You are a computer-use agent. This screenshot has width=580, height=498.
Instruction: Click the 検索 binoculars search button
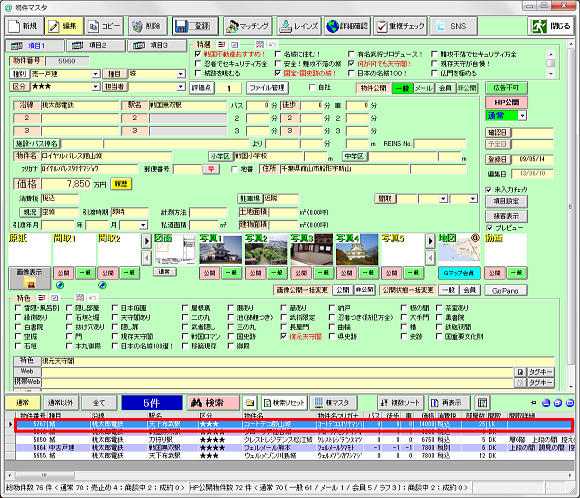[x=213, y=403]
